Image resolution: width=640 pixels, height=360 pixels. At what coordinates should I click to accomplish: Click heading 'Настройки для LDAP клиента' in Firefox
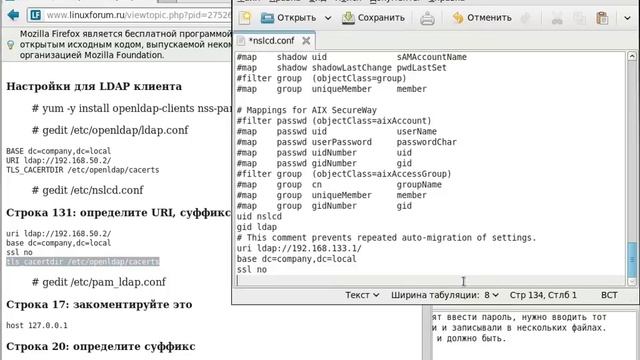pos(94,87)
